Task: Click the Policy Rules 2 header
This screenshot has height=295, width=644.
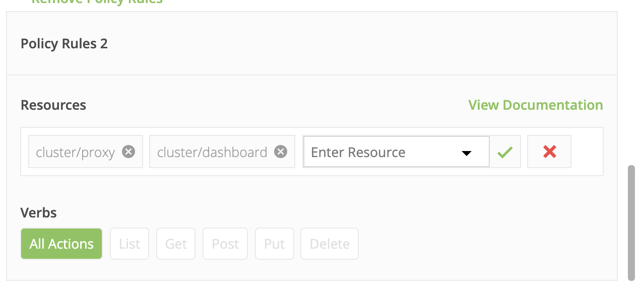Action: click(64, 44)
